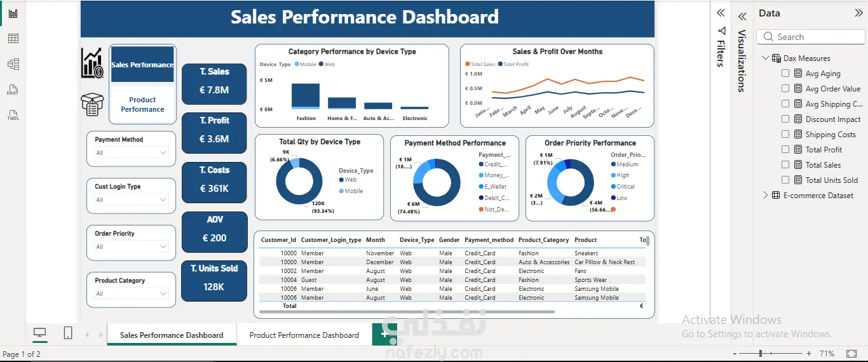The height and width of the screenshot is (362, 868).
Task: Open Table view icon in sidebar
Action: tap(13, 39)
